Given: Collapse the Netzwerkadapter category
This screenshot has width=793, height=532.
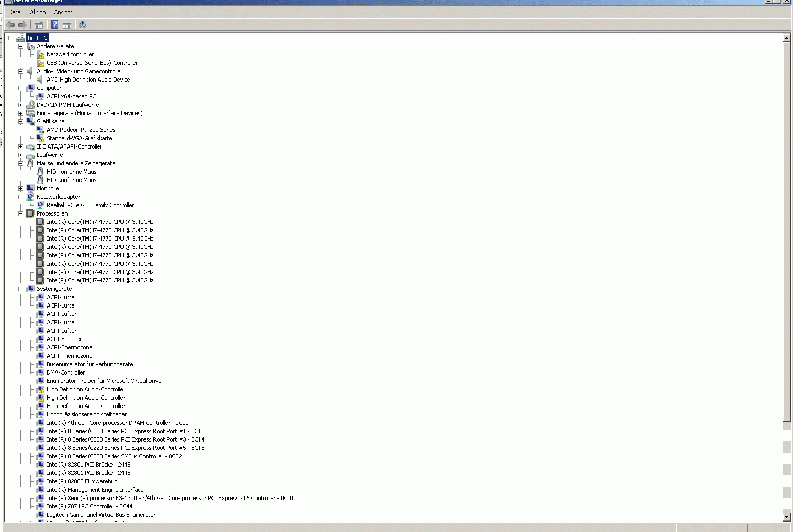Looking at the screenshot, I should pos(20,197).
